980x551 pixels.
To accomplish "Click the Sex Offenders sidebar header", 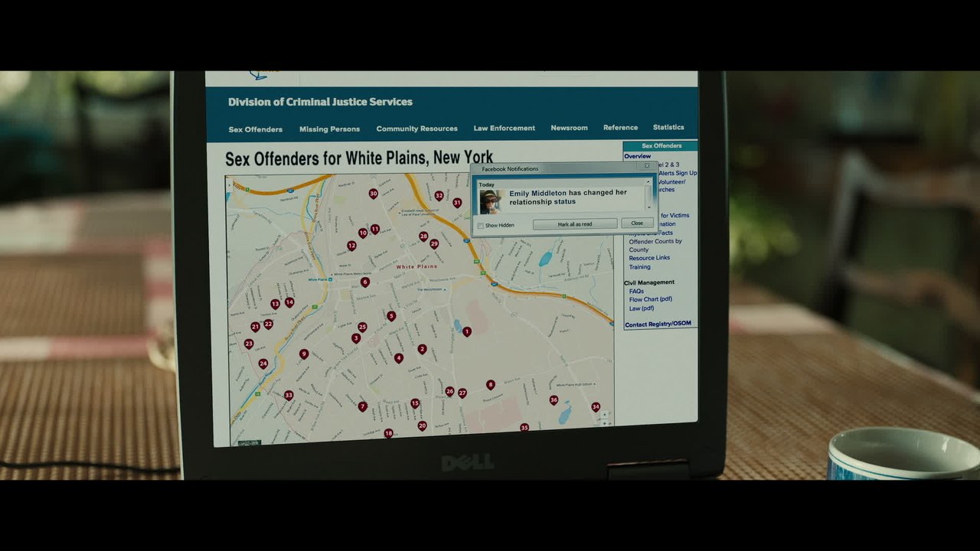I will tap(661, 145).
